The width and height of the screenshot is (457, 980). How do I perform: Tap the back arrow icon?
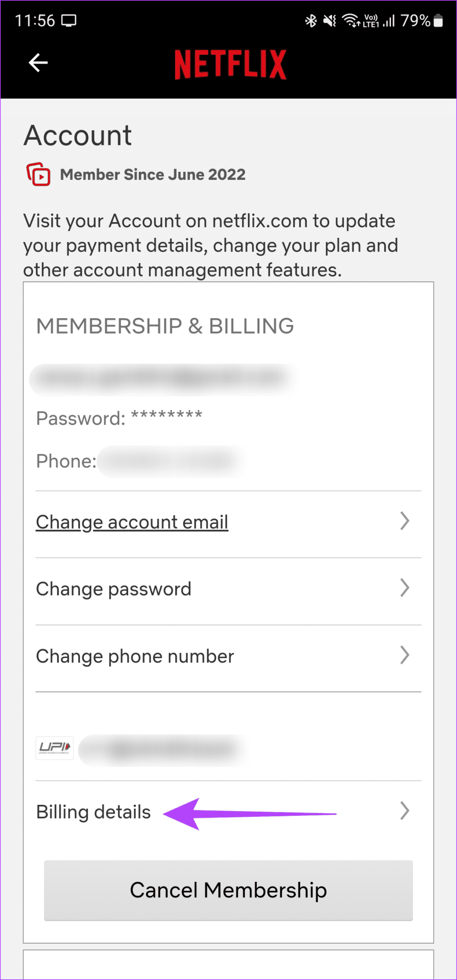tap(38, 63)
